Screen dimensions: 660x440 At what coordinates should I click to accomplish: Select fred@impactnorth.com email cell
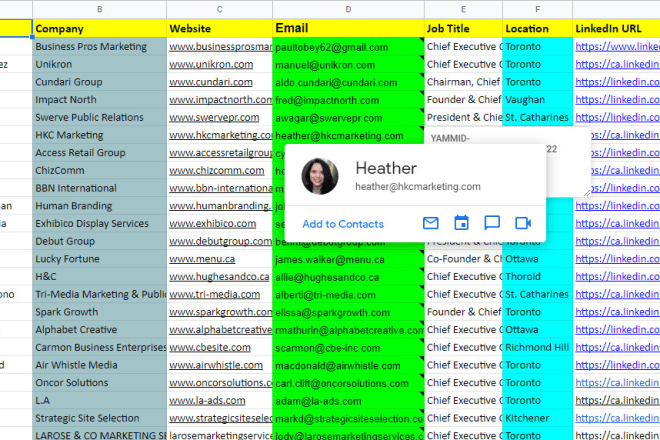pyautogui.click(x=348, y=100)
